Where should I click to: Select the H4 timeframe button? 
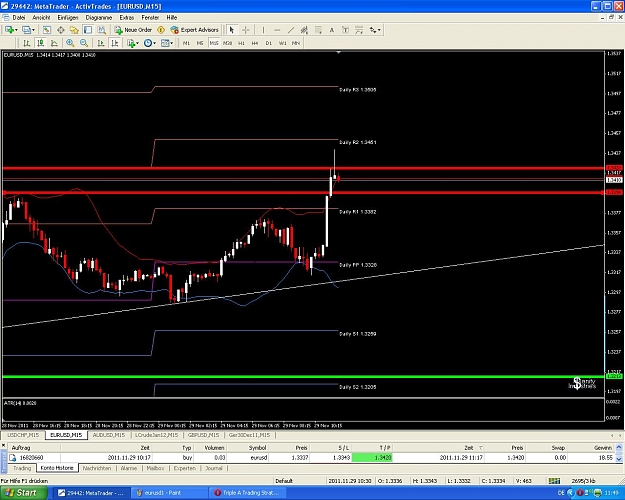point(255,43)
